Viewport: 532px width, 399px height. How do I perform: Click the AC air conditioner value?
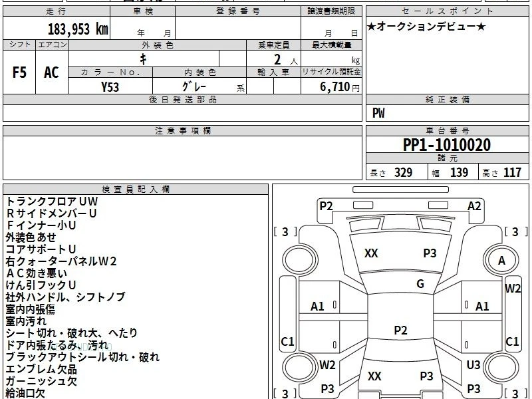coord(52,72)
